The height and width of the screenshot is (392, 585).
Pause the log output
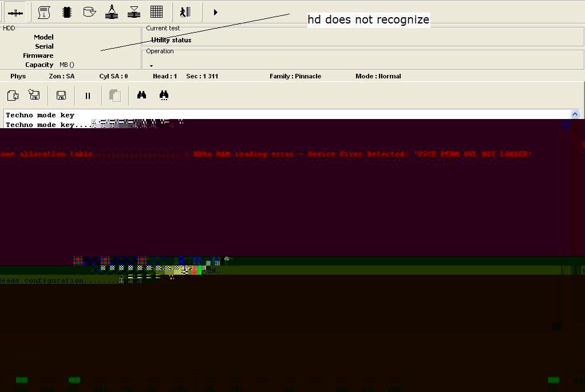coord(88,96)
